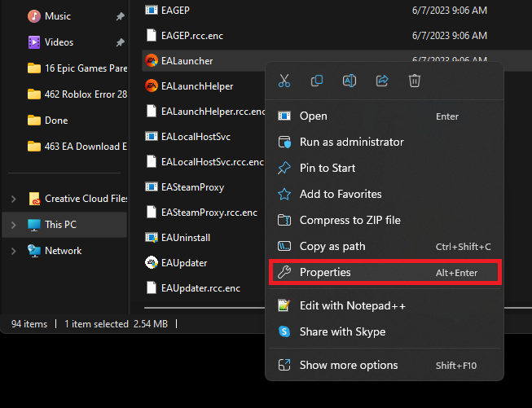Click the Run as administrator shield icon

pyautogui.click(x=284, y=142)
